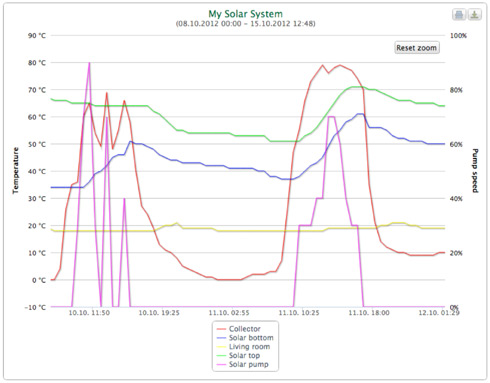
Task: Click the 11.10. 02:55 time axis label
Action: (x=229, y=313)
